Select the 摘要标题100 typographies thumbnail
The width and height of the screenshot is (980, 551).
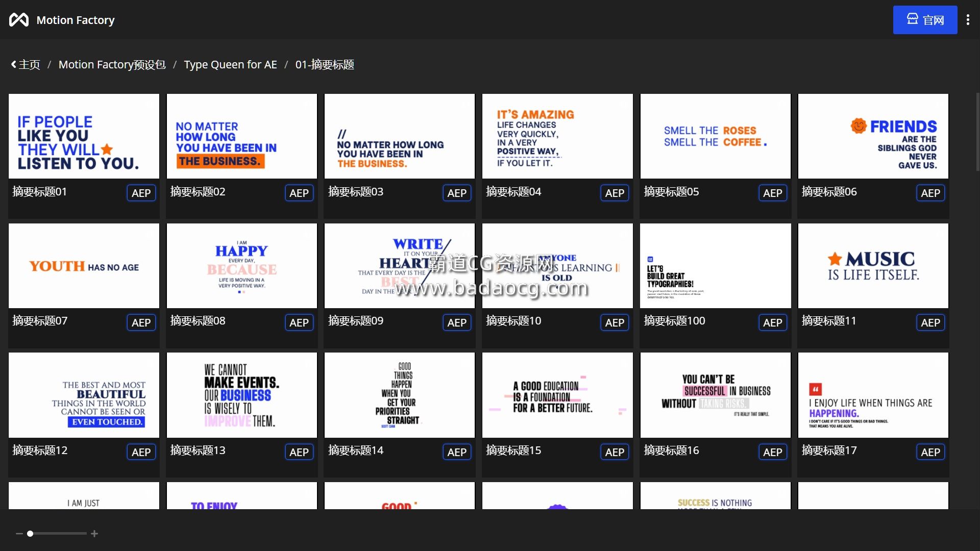coord(715,266)
